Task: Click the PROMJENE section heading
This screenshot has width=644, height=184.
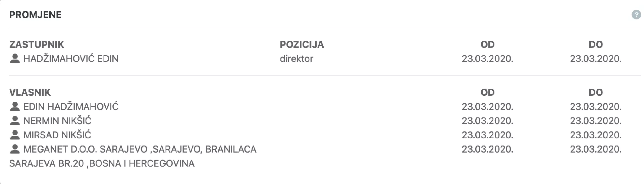Action: coord(35,15)
